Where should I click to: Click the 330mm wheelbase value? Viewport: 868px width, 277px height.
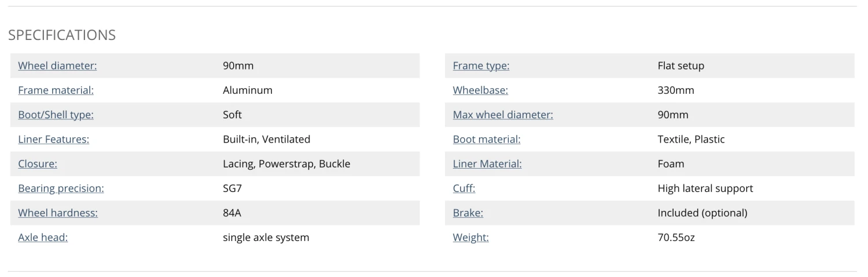click(x=676, y=90)
